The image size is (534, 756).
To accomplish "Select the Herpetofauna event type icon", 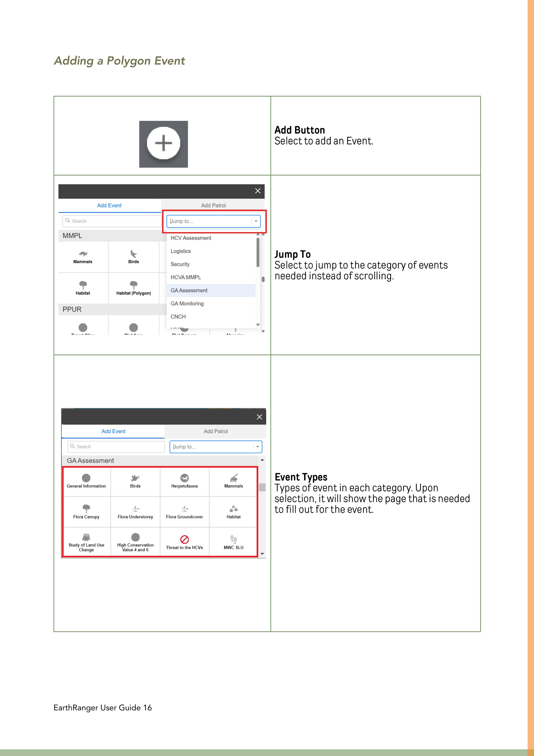I will click(184, 478).
